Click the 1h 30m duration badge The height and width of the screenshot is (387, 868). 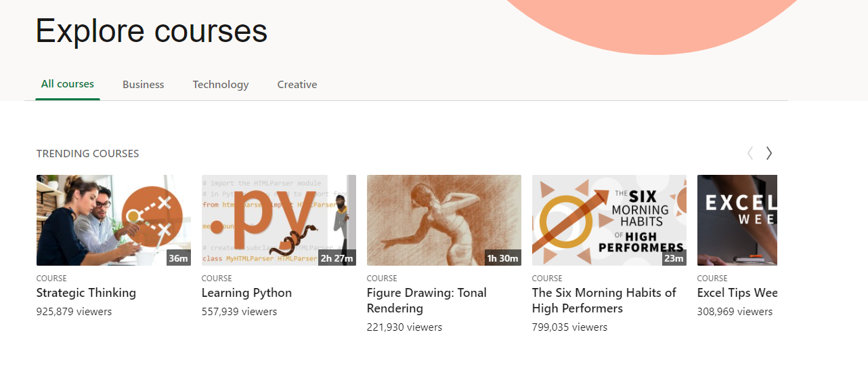[502, 258]
